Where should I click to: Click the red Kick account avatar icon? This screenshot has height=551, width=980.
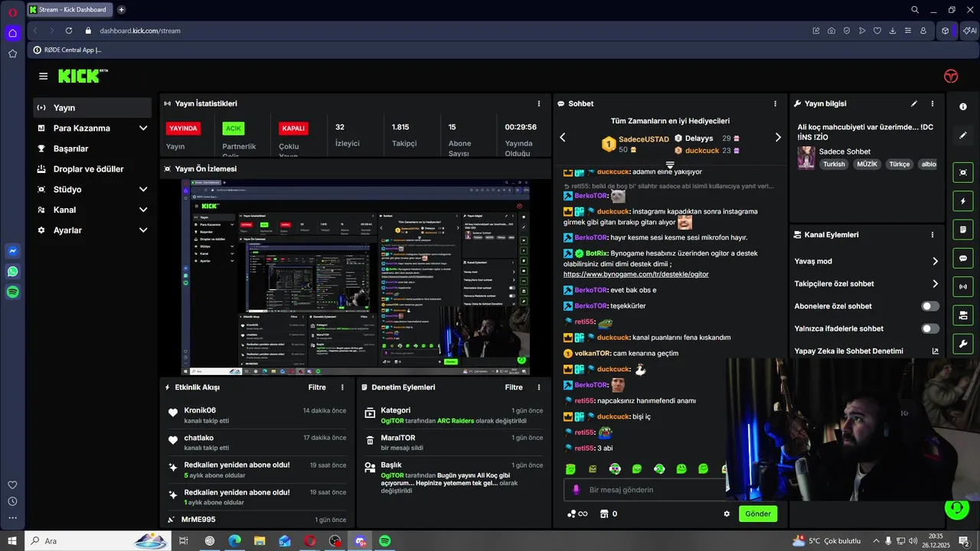click(951, 77)
